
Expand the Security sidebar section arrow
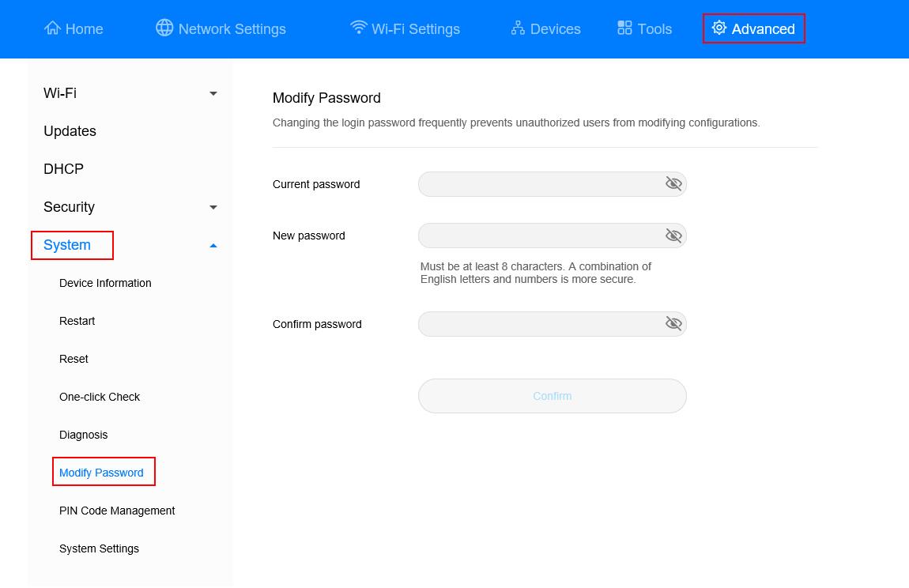point(213,207)
